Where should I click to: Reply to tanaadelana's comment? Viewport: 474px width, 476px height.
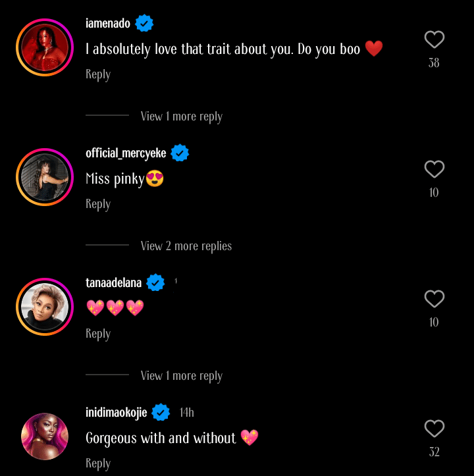[x=98, y=334]
